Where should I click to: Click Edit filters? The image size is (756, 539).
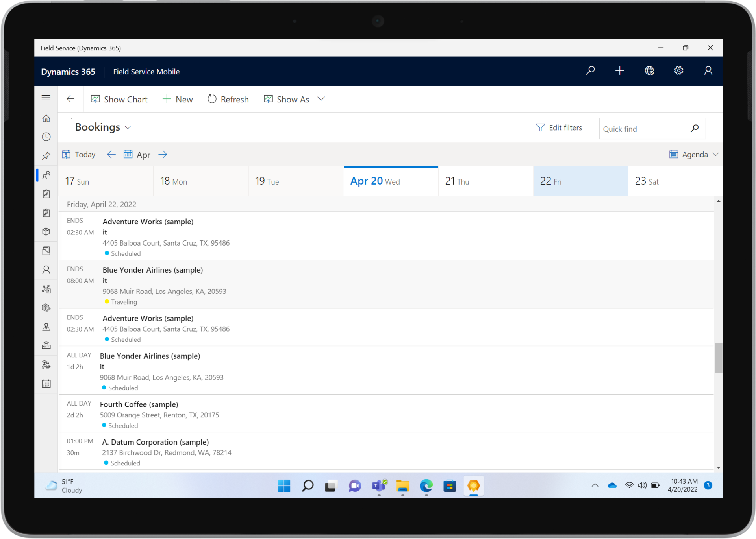coord(559,127)
